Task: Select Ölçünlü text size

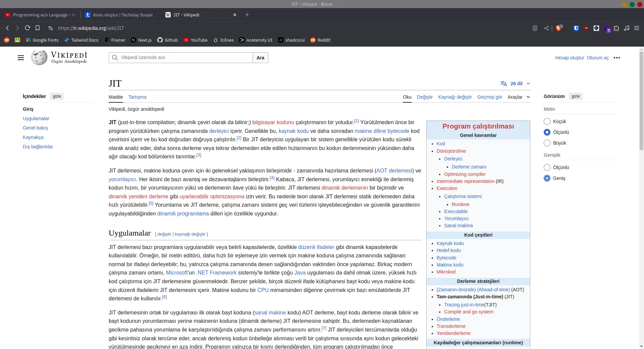Action: tap(547, 132)
